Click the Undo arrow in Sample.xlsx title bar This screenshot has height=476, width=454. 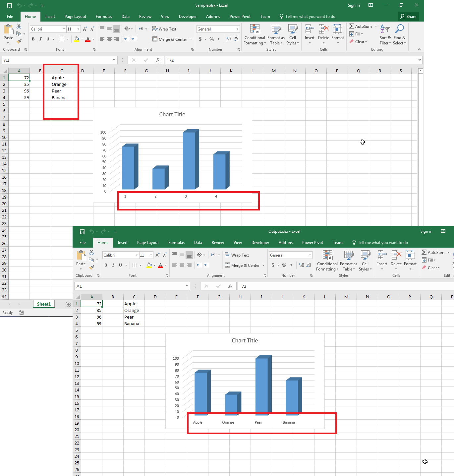coord(19,5)
